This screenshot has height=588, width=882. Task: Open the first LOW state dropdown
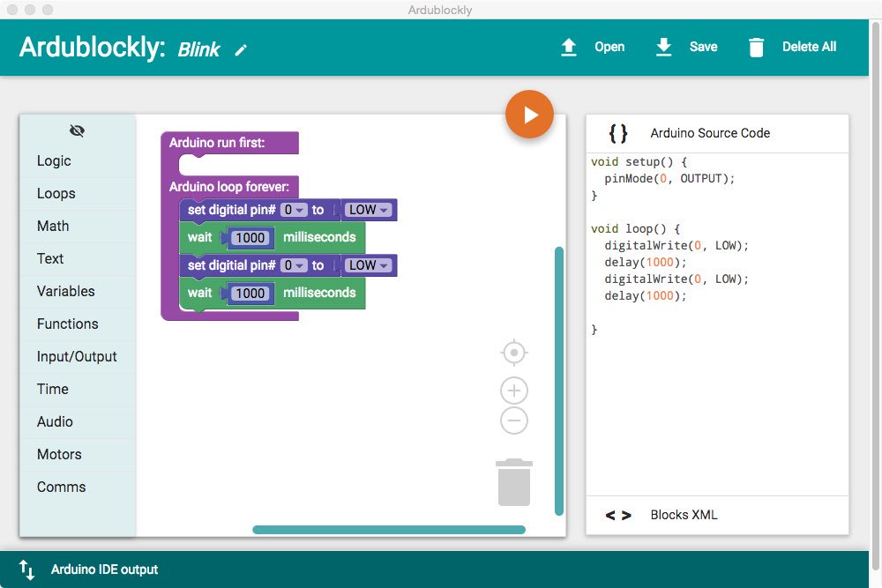(x=368, y=210)
